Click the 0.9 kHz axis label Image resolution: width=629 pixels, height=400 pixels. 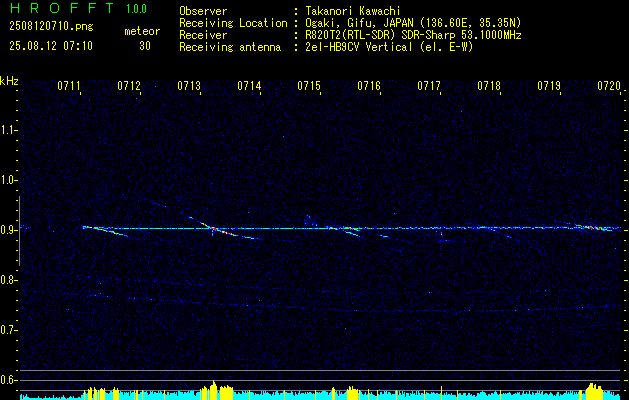tap(8, 230)
